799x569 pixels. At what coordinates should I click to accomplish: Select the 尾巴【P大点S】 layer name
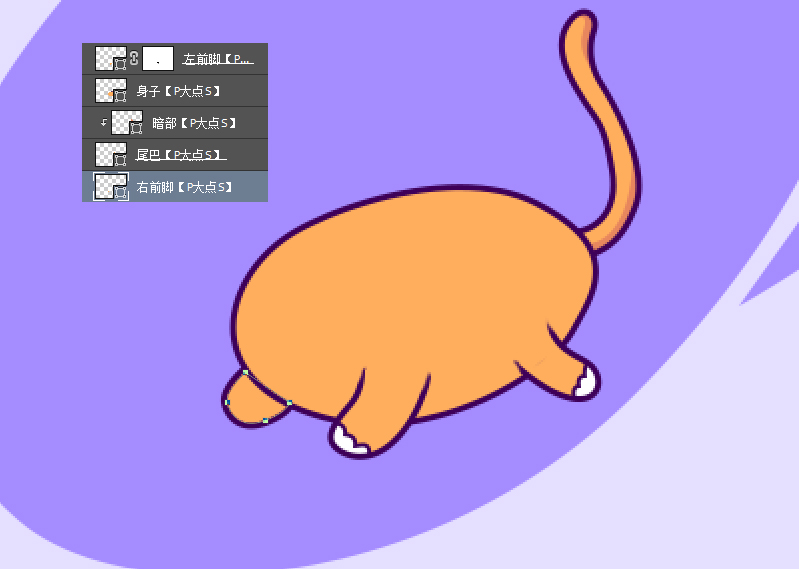[x=180, y=155]
